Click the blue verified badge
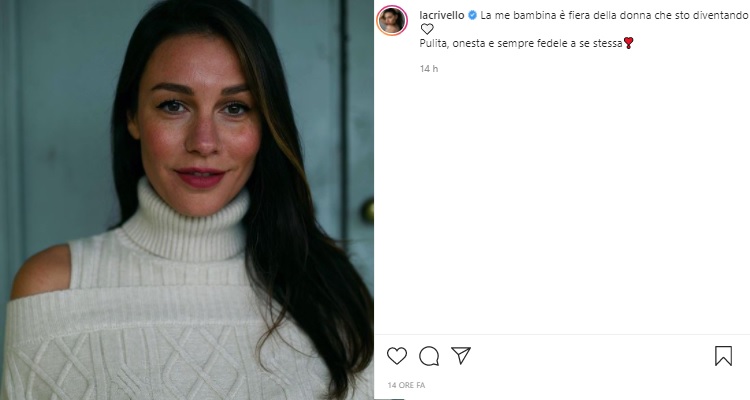Image resolution: width=750 pixels, height=400 pixels. point(473,16)
